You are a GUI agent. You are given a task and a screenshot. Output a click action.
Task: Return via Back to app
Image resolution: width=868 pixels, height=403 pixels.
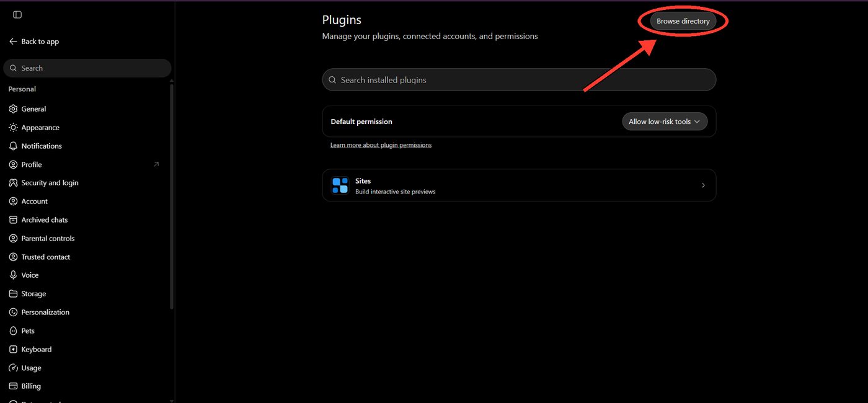coord(34,42)
